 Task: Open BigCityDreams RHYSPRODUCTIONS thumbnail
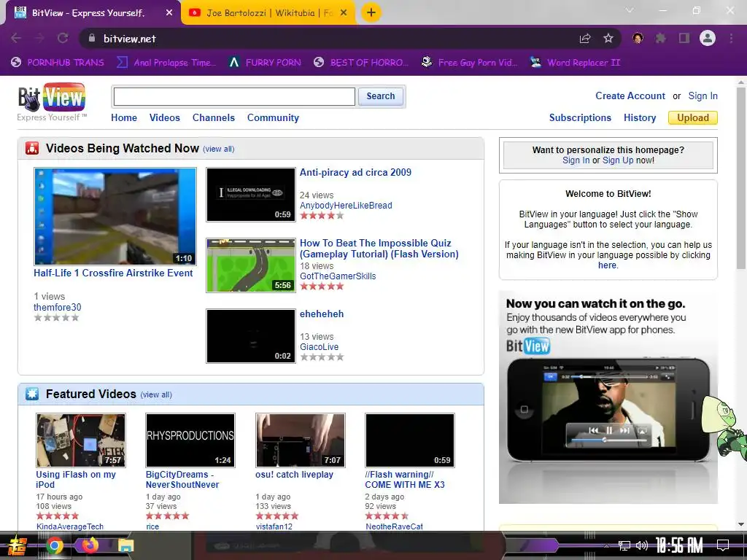coord(190,440)
